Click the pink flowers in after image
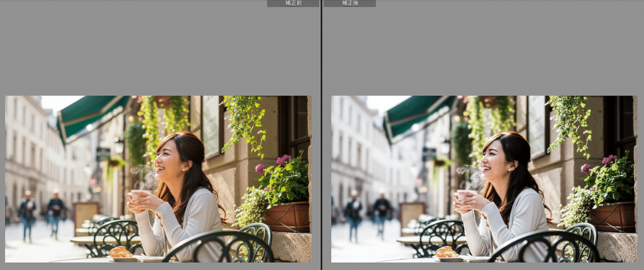Image resolution: width=644 pixels, height=270 pixels. 609,160
